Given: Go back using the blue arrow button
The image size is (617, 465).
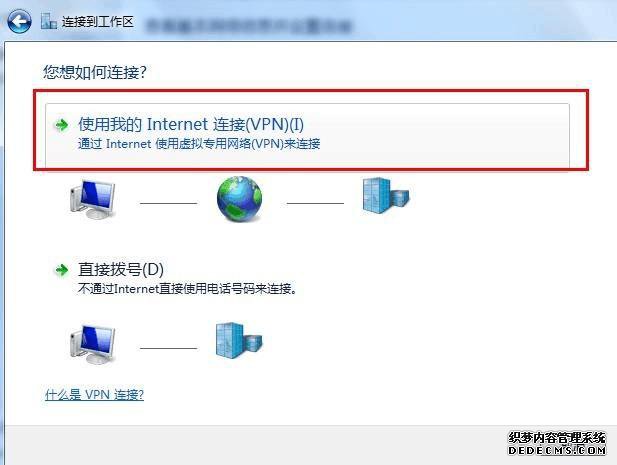Looking at the screenshot, I should 19,22.
